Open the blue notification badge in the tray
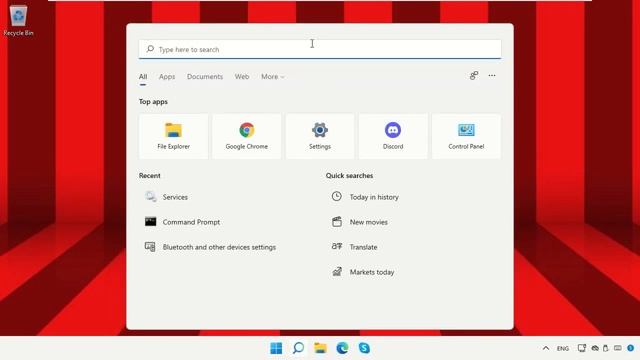This screenshot has width=640, height=360. 631,348
